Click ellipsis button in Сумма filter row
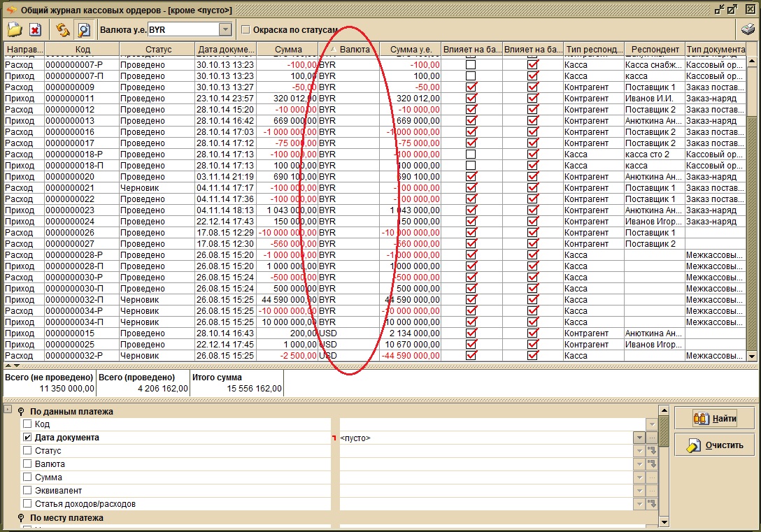 point(652,477)
